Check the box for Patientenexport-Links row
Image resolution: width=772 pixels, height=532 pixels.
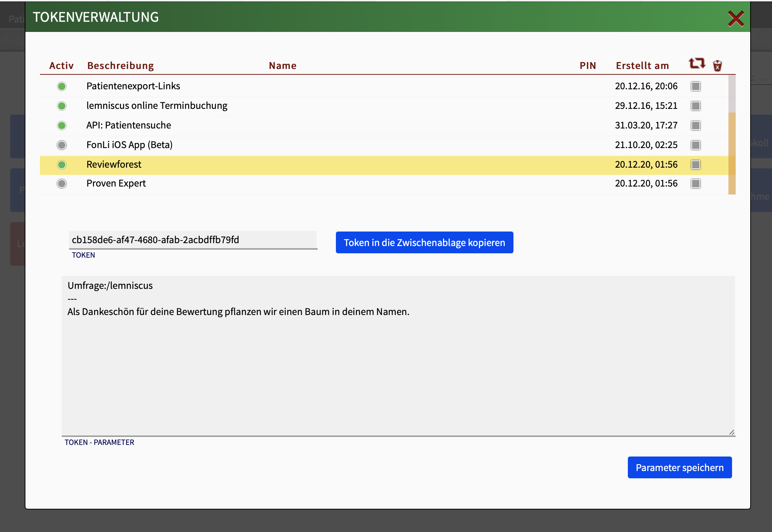pos(696,86)
